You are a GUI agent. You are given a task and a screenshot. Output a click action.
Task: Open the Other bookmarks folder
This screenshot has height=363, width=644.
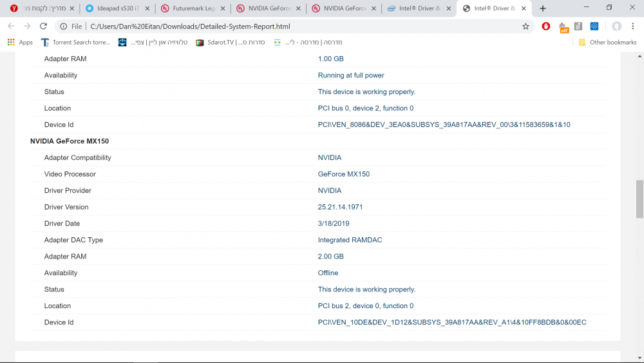click(607, 43)
